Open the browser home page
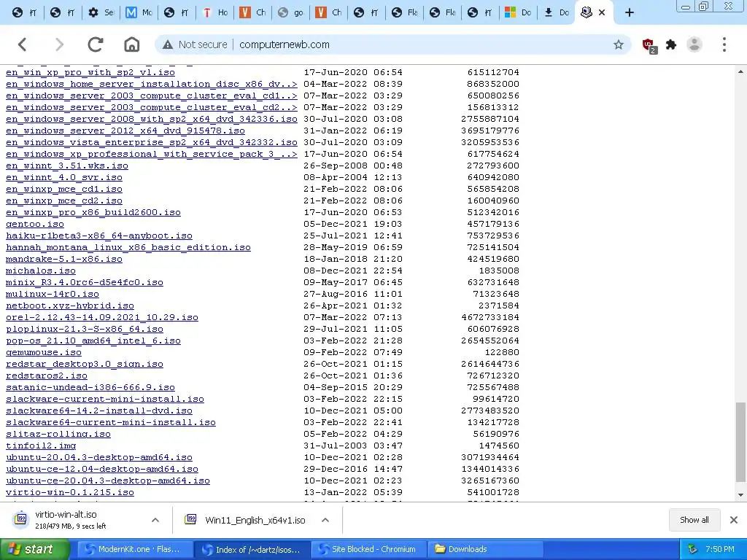 [x=131, y=44]
